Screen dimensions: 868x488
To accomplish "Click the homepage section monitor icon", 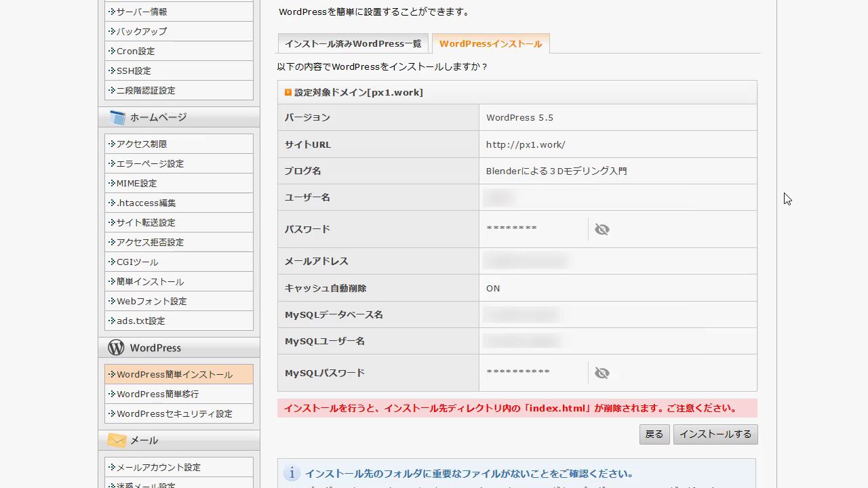I will tap(117, 118).
